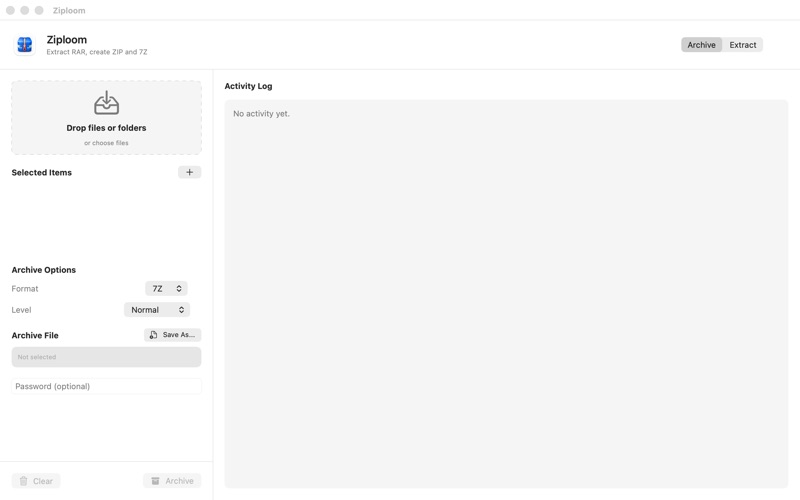Image resolution: width=800 pixels, height=500 pixels.
Task: Switch to the Extract tab
Action: point(742,45)
